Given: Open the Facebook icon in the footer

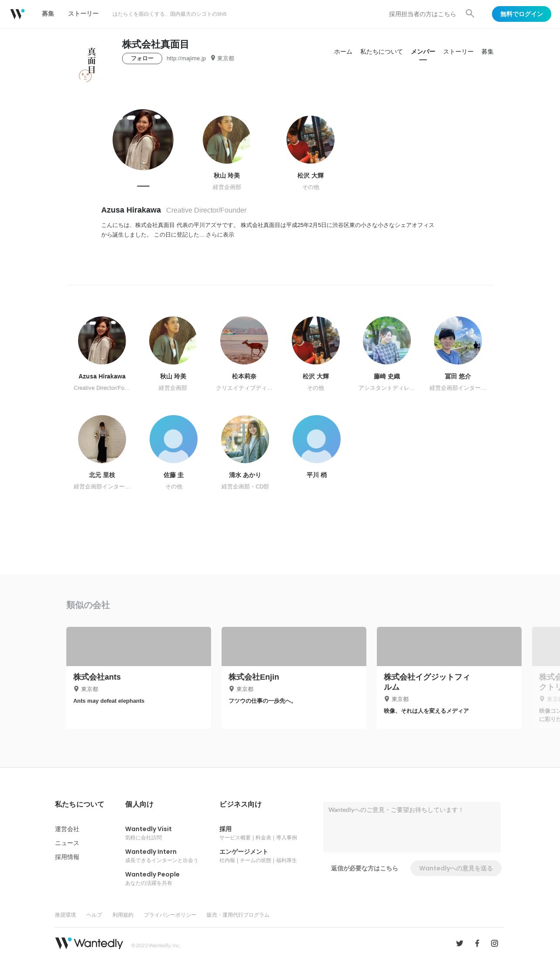Looking at the screenshot, I should (x=477, y=943).
